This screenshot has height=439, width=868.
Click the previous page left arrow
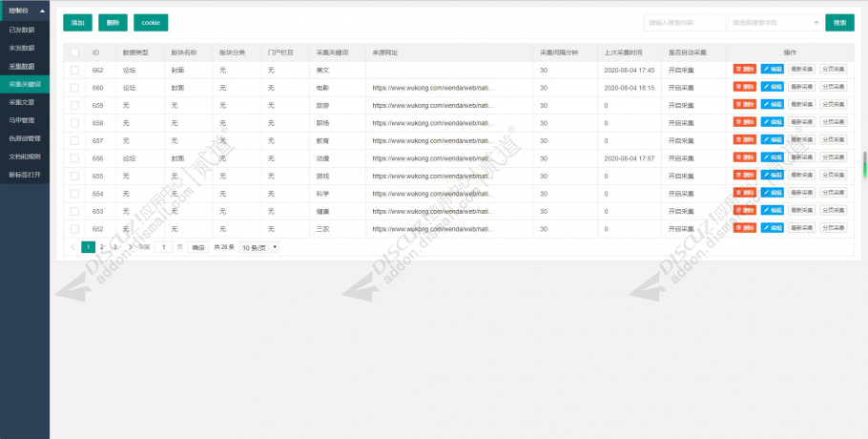click(x=72, y=247)
